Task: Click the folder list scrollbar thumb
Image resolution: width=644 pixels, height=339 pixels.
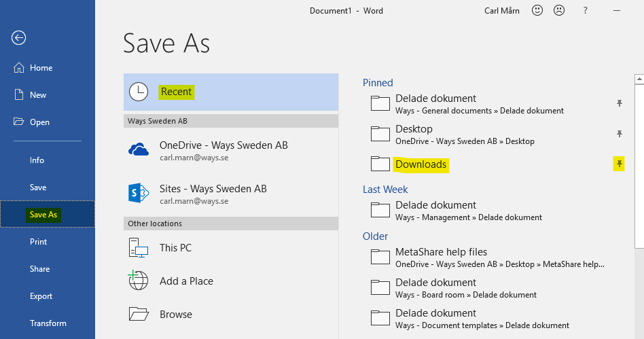Action: (639, 166)
